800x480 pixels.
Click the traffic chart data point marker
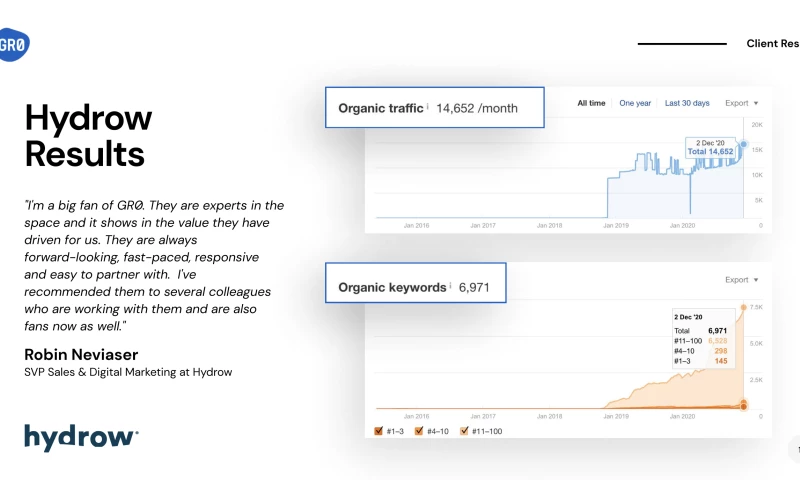point(743,144)
